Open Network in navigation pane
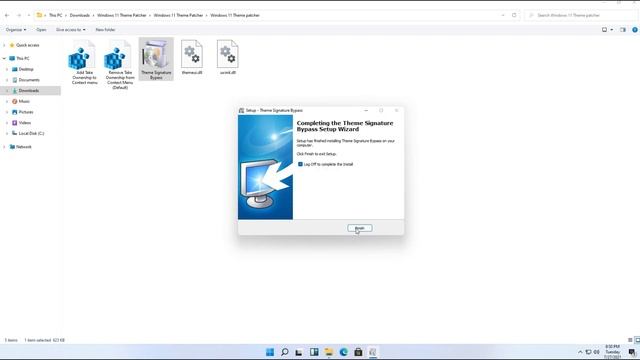This screenshot has width=640, height=360. coord(23,147)
